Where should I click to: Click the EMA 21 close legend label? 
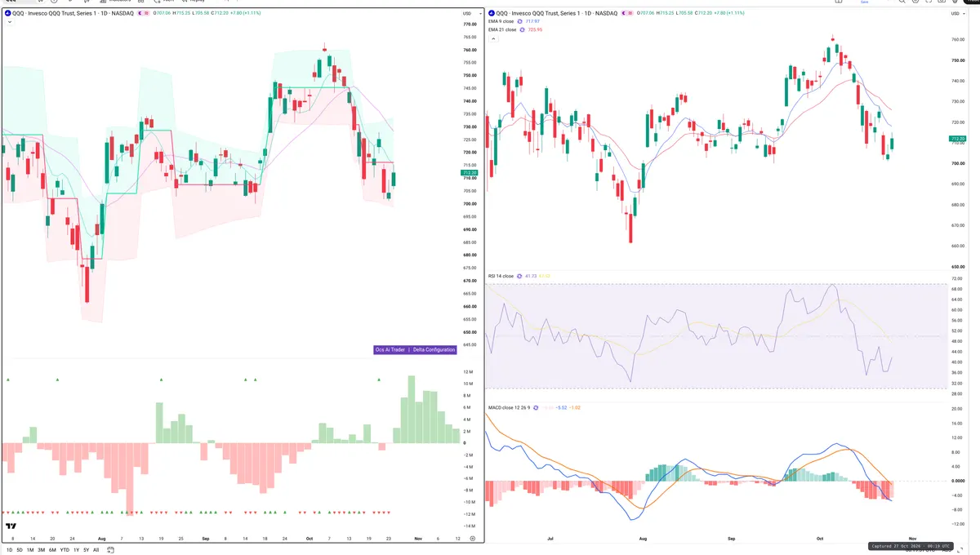[502, 29]
